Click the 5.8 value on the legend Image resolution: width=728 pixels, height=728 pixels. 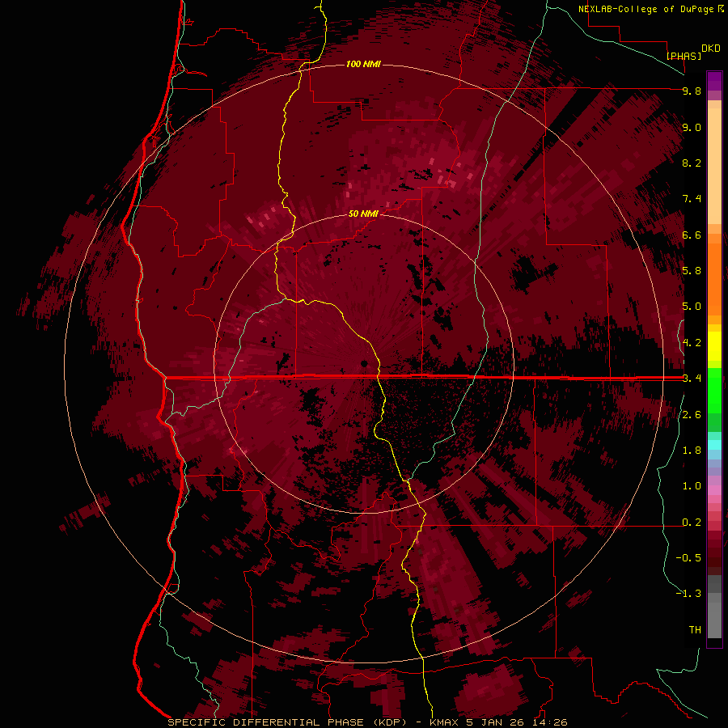tap(692, 271)
